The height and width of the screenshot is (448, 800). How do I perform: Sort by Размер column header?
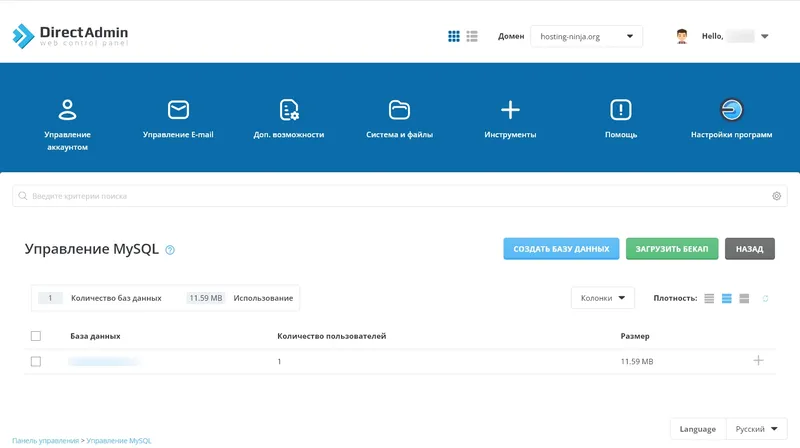pyautogui.click(x=635, y=336)
